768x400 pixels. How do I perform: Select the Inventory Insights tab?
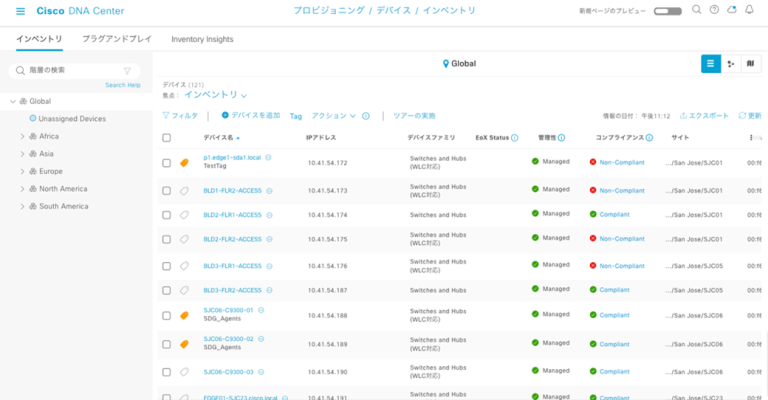pos(202,39)
